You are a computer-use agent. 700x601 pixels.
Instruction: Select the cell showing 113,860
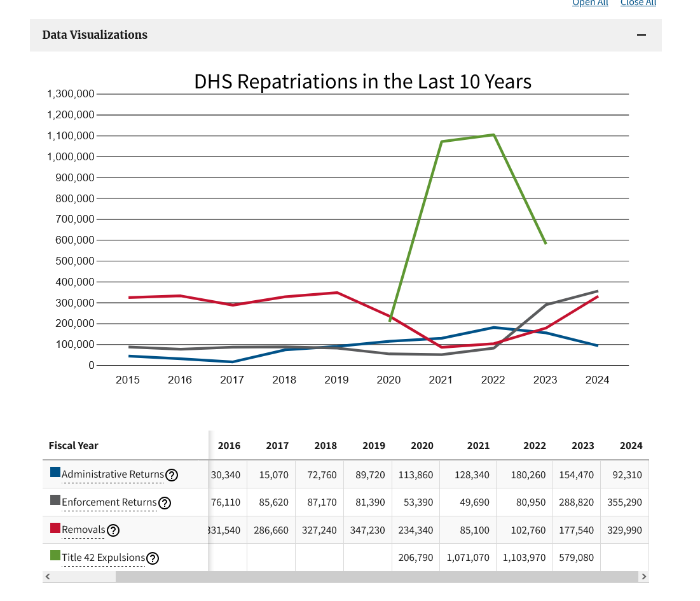pyautogui.click(x=416, y=474)
